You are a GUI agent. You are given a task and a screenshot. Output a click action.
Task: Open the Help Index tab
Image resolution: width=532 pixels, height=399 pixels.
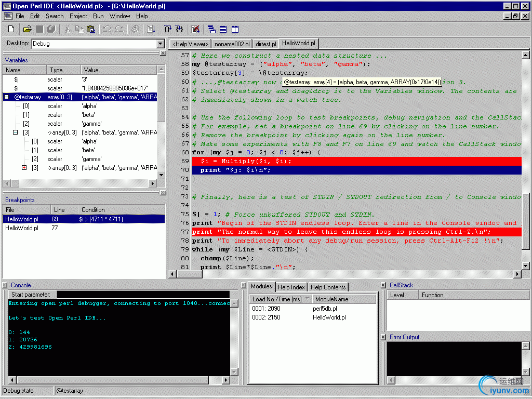pyautogui.click(x=291, y=287)
